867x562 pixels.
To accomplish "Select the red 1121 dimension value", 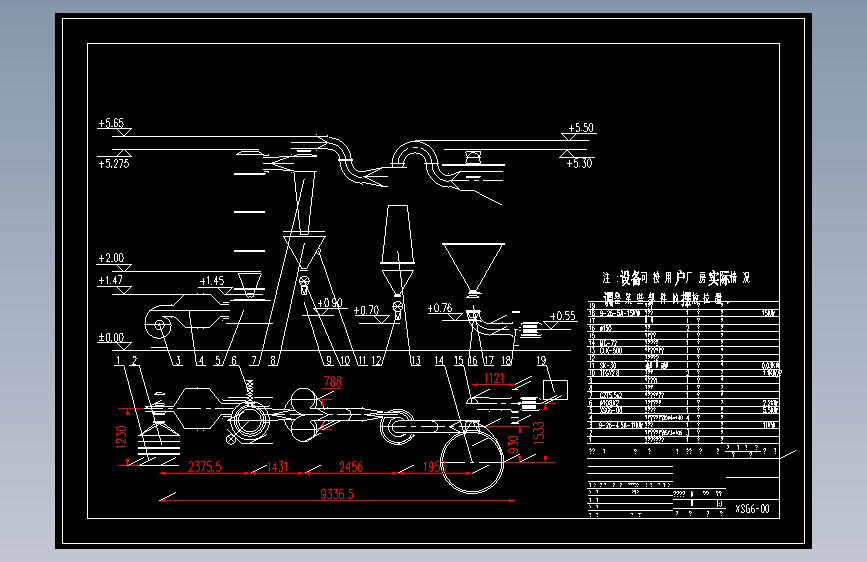I will click(x=494, y=378).
